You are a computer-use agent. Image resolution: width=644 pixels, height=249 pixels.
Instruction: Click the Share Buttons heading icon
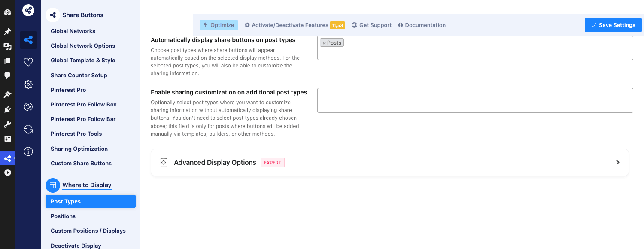point(53,15)
